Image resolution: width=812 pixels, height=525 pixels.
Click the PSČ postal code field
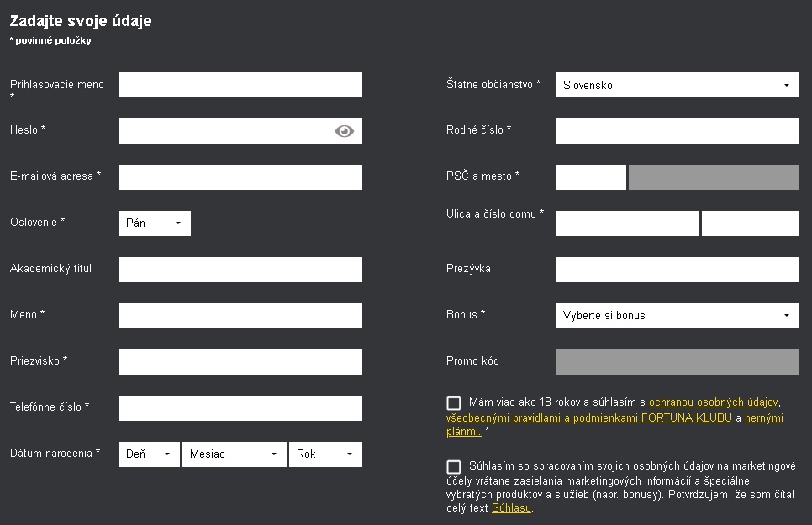pos(590,177)
